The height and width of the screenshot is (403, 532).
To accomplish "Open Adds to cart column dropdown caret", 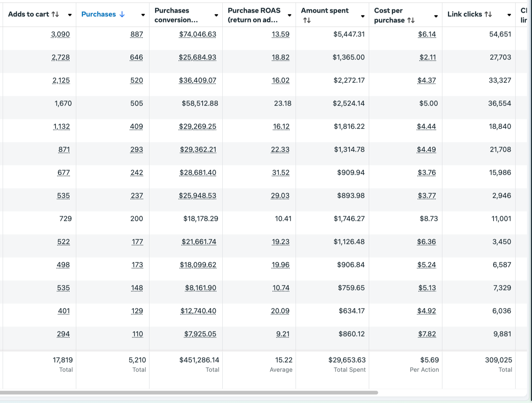I will pyautogui.click(x=70, y=15).
